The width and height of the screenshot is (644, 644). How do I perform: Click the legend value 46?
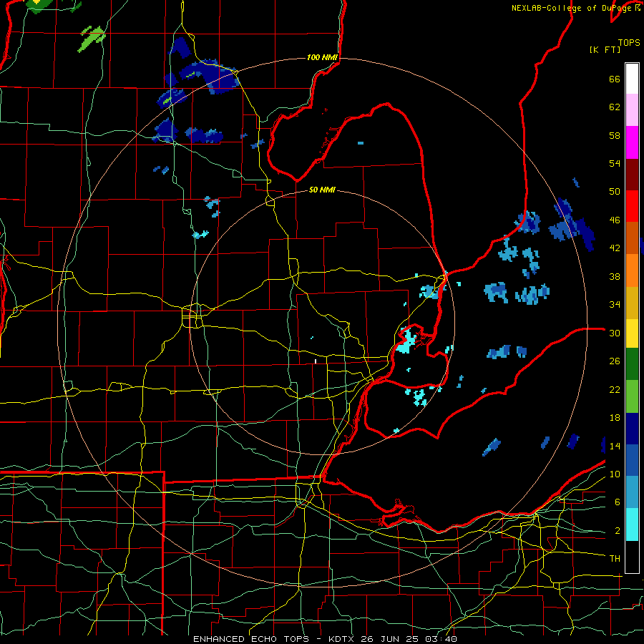(x=615, y=220)
